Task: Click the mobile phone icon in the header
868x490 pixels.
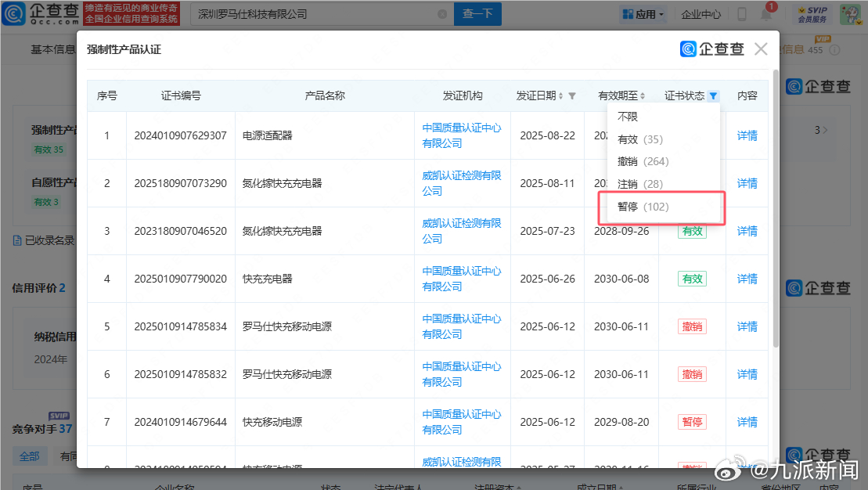Action: [742, 14]
